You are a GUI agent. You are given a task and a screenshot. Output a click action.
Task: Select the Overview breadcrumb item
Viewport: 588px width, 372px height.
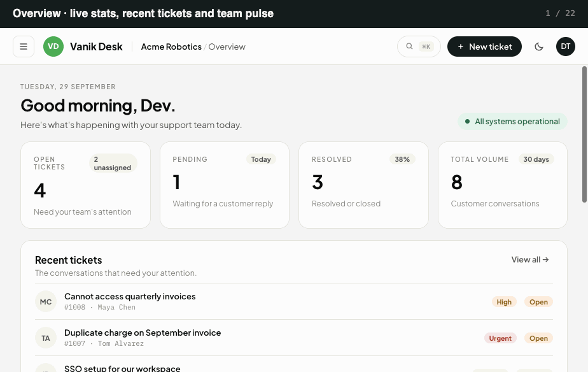tap(227, 46)
